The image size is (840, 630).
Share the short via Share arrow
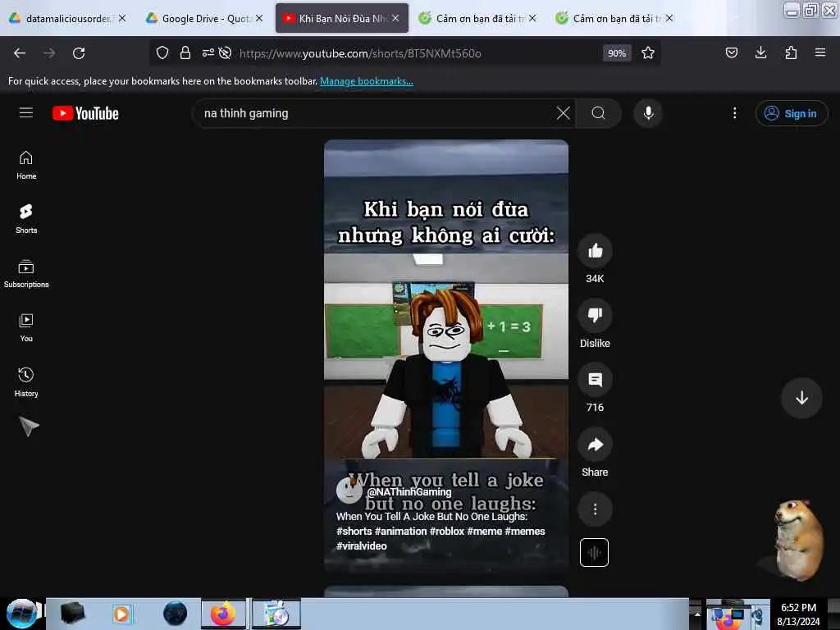pos(595,444)
